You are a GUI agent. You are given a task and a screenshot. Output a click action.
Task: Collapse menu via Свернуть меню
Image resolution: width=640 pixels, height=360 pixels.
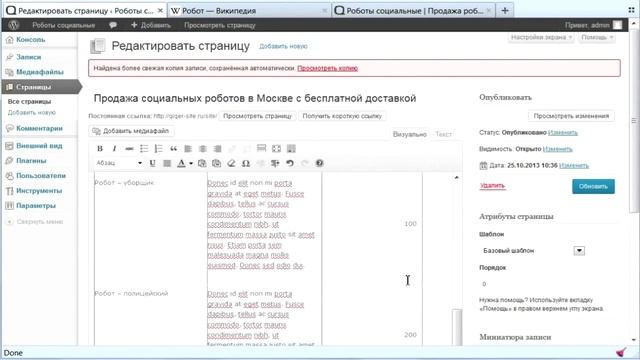pos(35,222)
